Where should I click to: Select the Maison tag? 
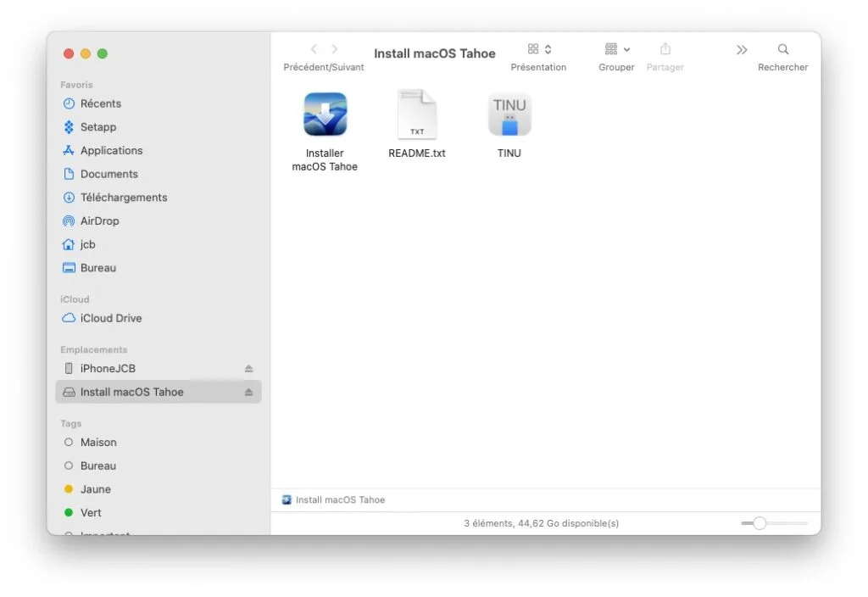[x=158, y=442]
